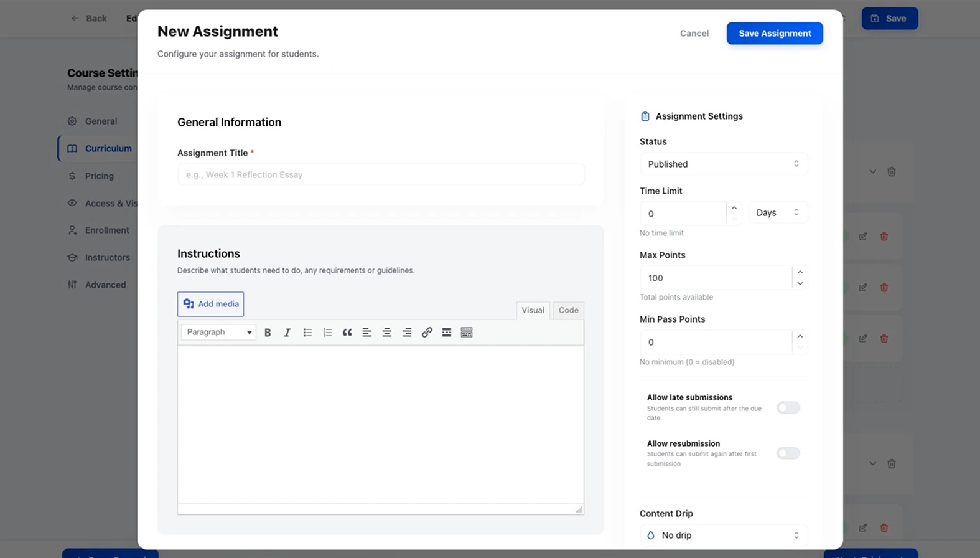Insert a link via the chain icon
This screenshot has width=980, height=558.
point(427,333)
